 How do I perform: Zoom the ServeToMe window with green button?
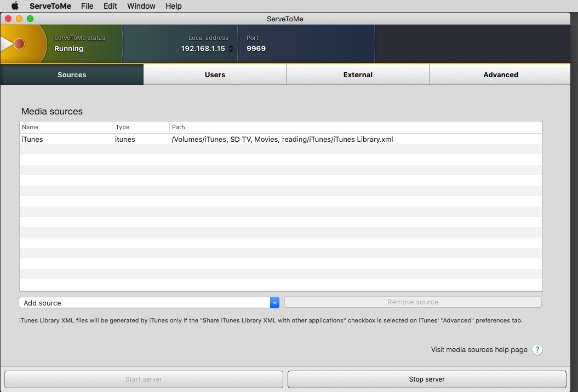[x=30, y=19]
